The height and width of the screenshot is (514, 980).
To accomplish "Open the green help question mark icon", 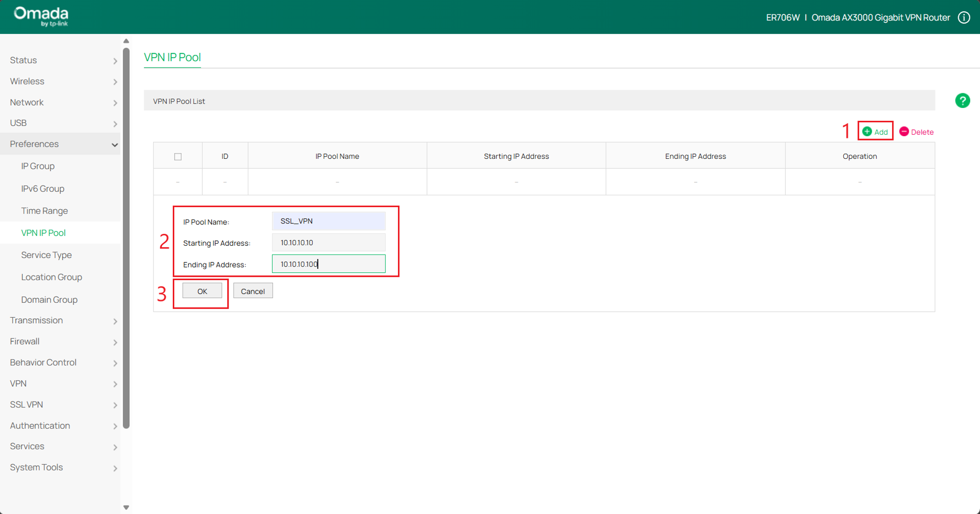I will pyautogui.click(x=962, y=101).
